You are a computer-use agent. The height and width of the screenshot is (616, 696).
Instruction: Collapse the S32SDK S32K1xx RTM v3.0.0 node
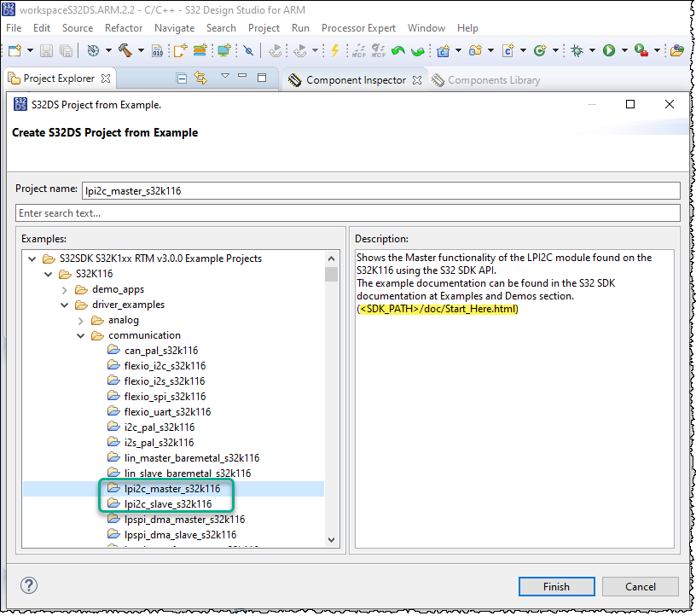(x=32, y=259)
